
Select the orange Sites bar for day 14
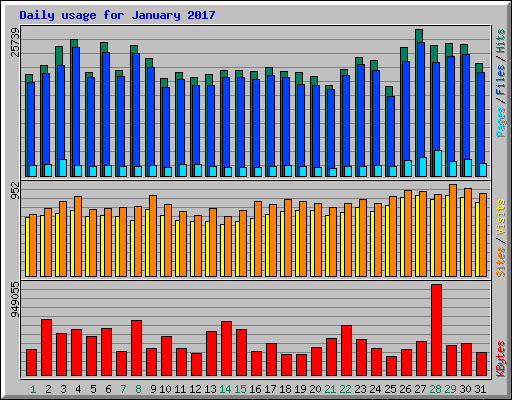228,246
